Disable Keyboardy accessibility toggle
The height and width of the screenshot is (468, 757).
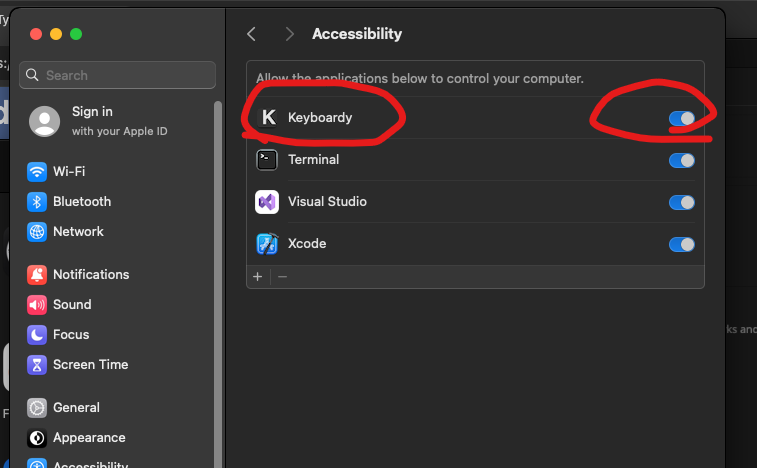point(682,118)
